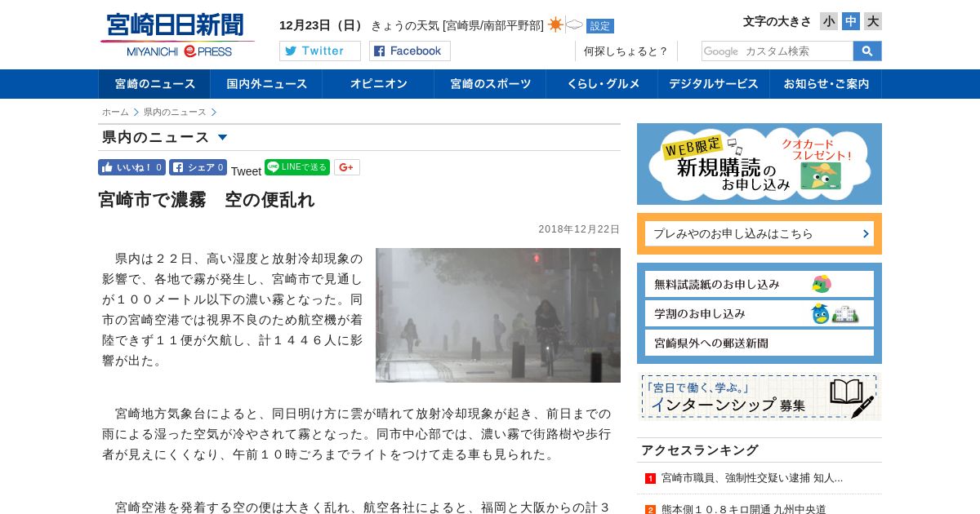Open 無料試読紙のお申し込み link
Viewport: 980px width, 514px height.
(x=759, y=284)
